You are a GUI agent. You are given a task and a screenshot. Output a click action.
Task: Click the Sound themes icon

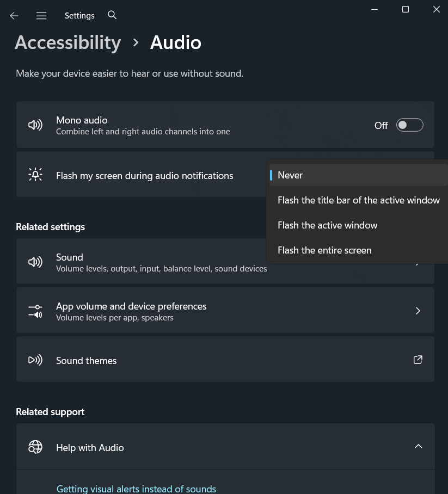pyautogui.click(x=35, y=360)
